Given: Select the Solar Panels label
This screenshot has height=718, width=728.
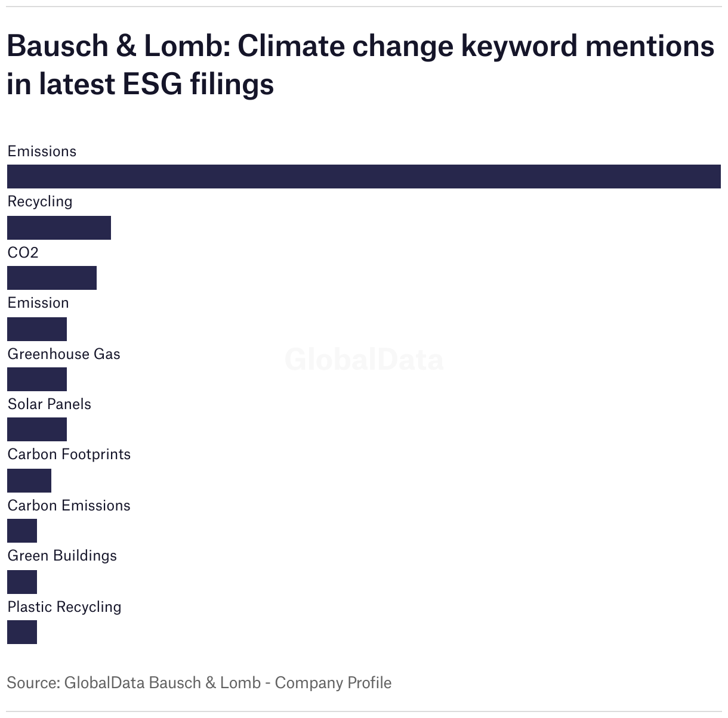Looking at the screenshot, I should [50, 404].
